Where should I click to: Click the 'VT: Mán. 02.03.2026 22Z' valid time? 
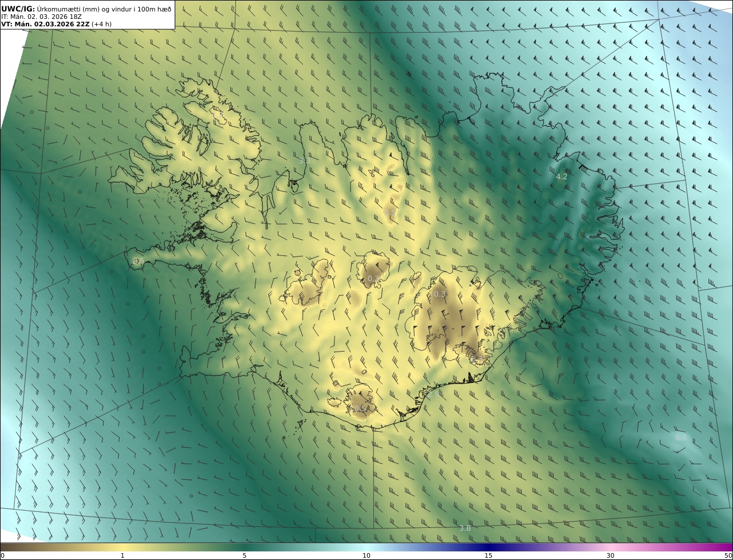pos(45,24)
